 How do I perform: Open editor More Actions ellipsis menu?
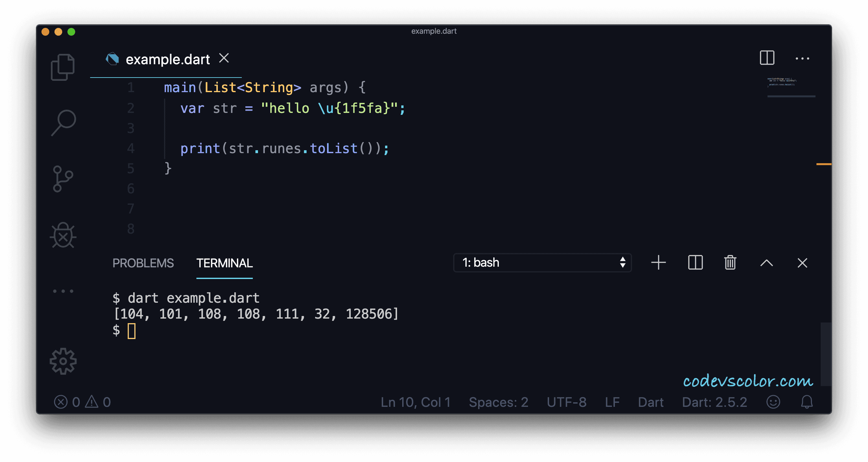(x=802, y=59)
